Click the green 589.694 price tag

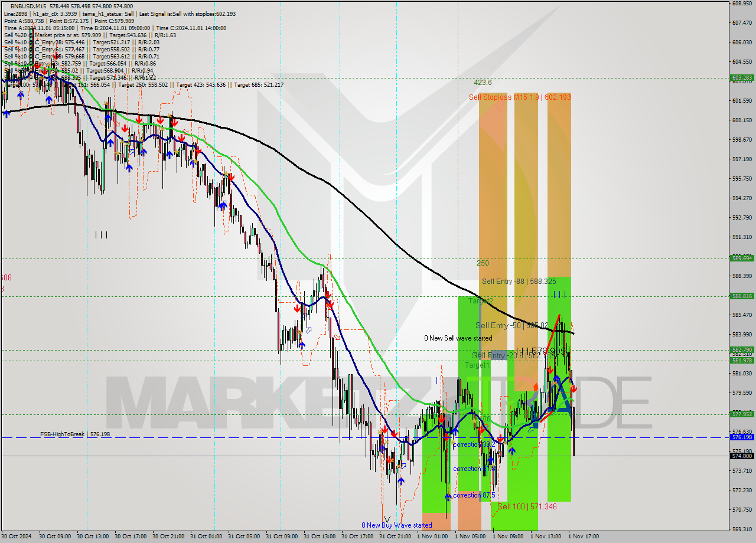coord(742,258)
